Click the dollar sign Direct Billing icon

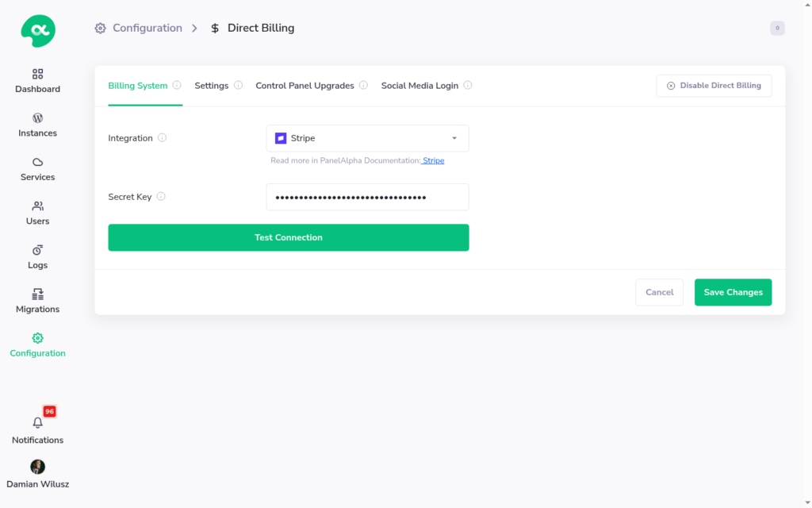[x=215, y=28]
